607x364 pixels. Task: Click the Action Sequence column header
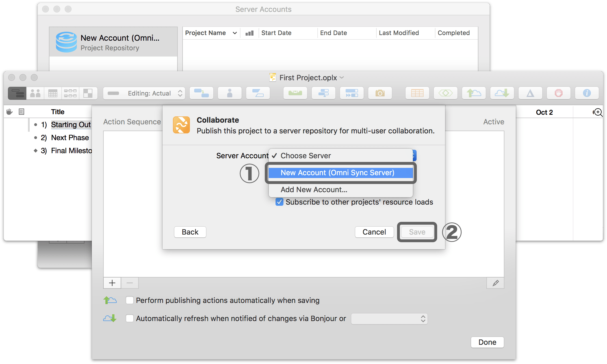click(x=132, y=122)
